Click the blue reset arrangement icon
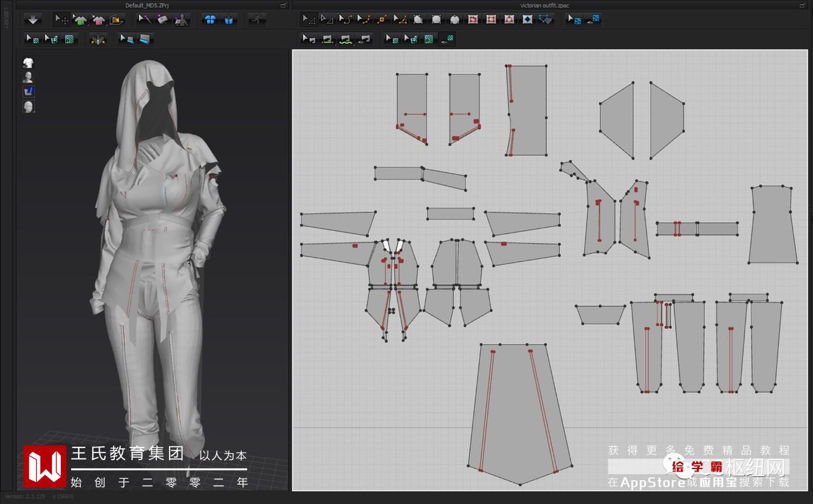The height and width of the screenshot is (504, 813). coord(229,20)
